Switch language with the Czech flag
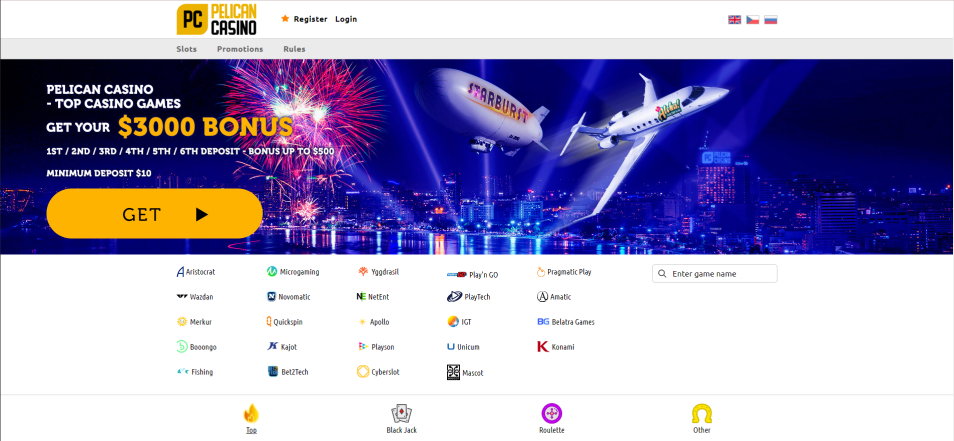This screenshot has height=441, width=954. tap(753, 19)
